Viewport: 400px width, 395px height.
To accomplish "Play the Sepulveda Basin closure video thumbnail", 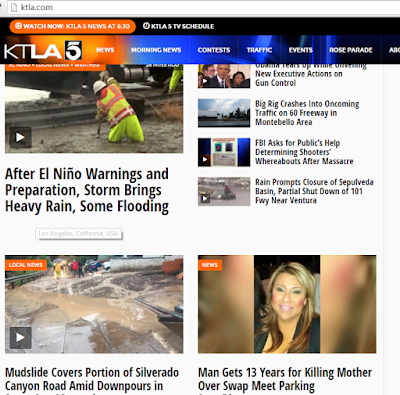I will 204,199.
